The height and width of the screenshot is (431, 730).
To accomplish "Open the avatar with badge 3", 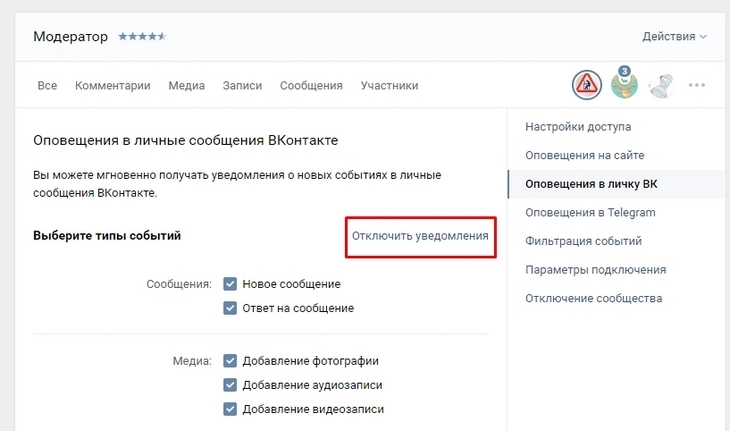I will [624, 83].
